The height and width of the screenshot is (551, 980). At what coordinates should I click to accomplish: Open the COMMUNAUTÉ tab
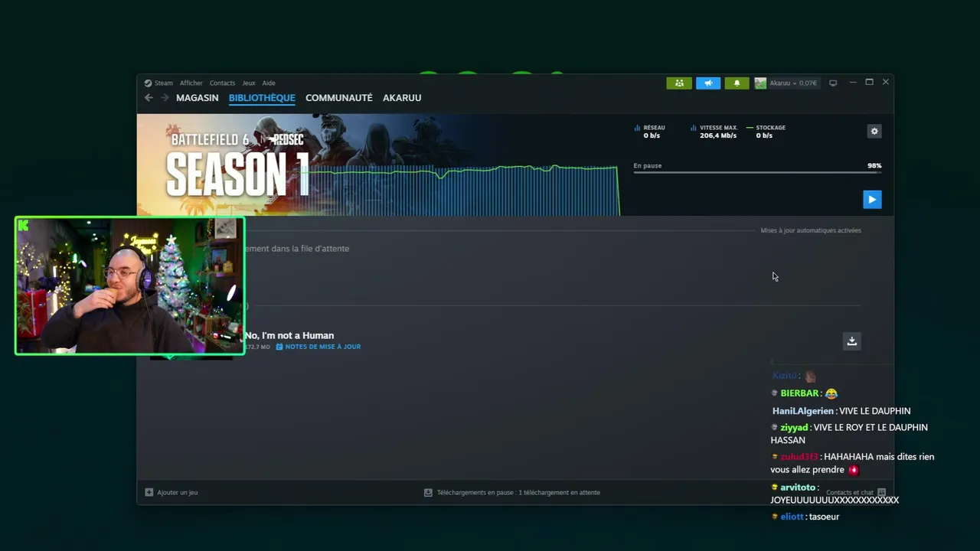339,98
